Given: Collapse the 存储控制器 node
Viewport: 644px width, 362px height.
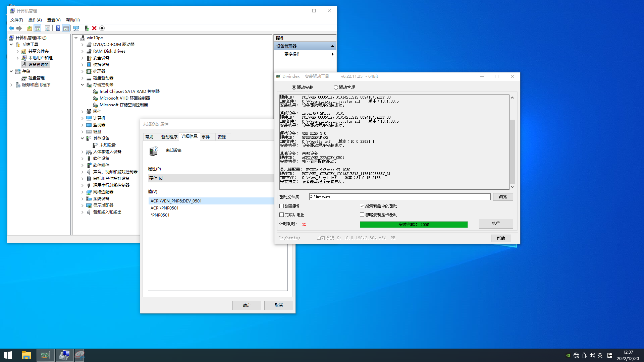Looking at the screenshot, I should (x=83, y=85).
